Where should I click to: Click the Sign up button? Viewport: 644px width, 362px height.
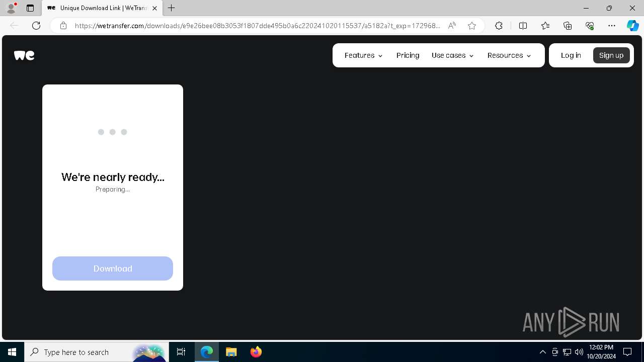pyautogui.click(x=611, y=55)
